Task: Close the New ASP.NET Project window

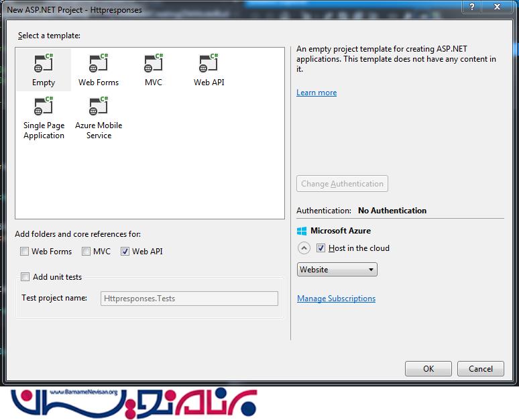Action: click(x=497, y=6)
